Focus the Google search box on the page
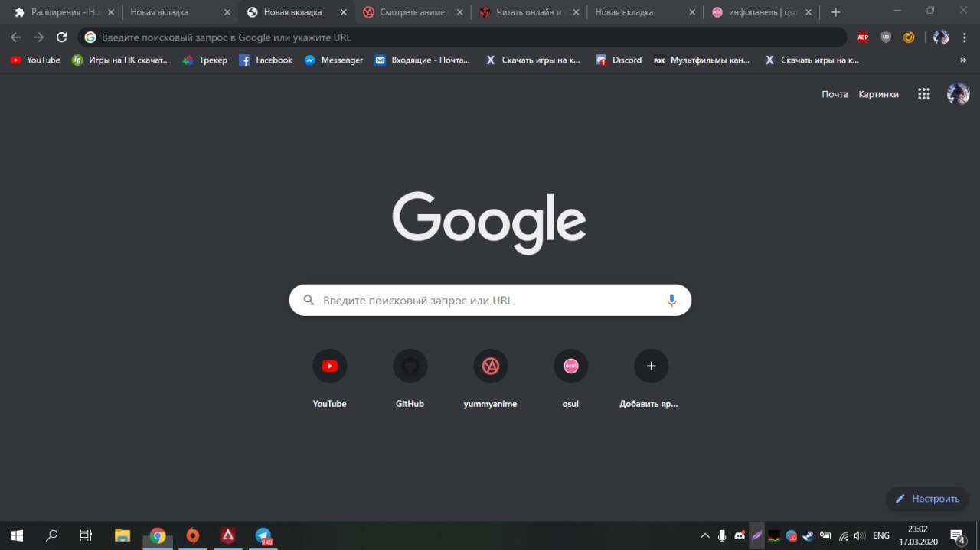This screenshot has height=550, width=980. (x=490, y=301)
